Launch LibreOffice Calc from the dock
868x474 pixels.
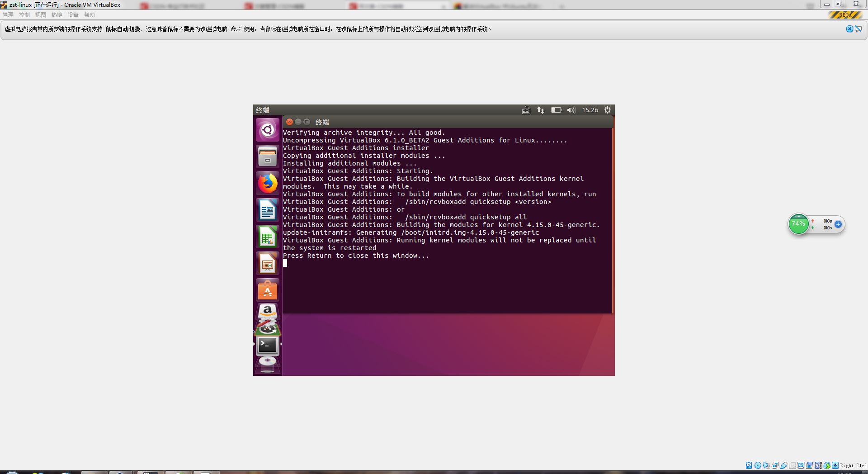tap(268, 237)
